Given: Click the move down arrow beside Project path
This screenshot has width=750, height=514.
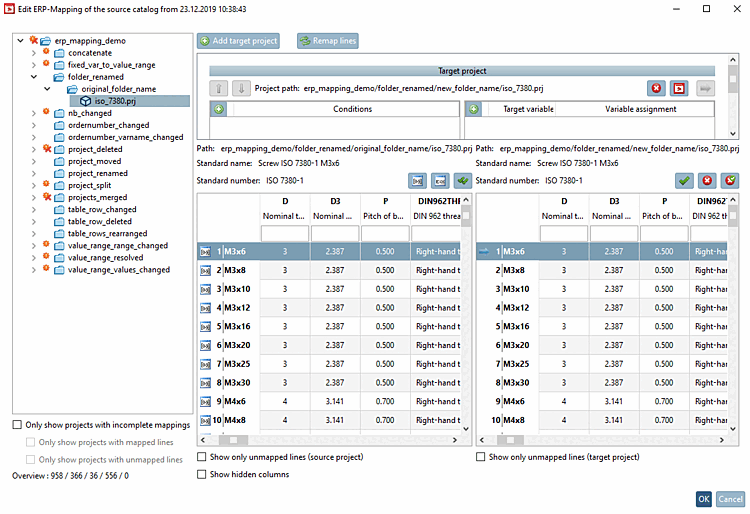Looking at the screenshot, I should [241, 89].
